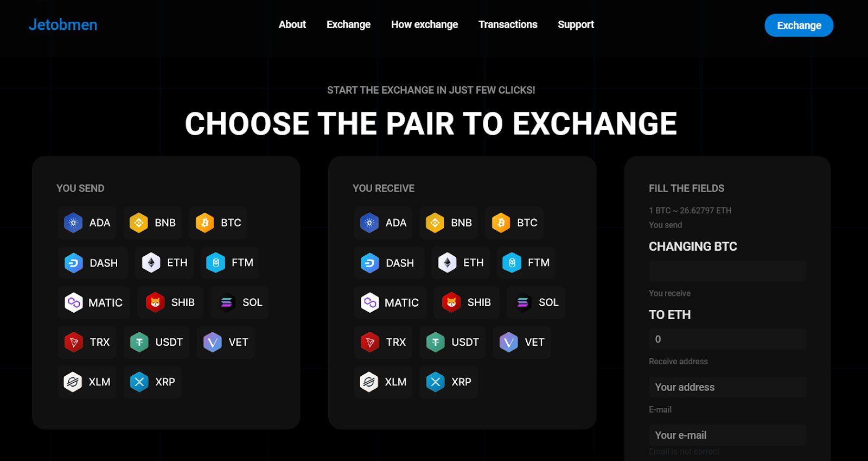Viewport: 868px width, 461px height.
Task: Choose SOL icon in You Receive panel
Action: pos(522,302)
